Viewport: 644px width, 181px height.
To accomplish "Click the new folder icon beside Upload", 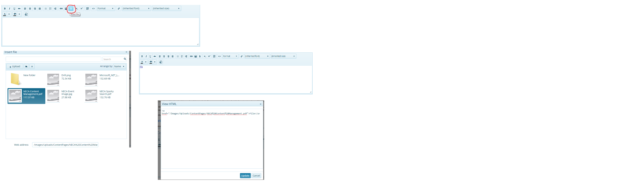I will [x=26, y=67].
